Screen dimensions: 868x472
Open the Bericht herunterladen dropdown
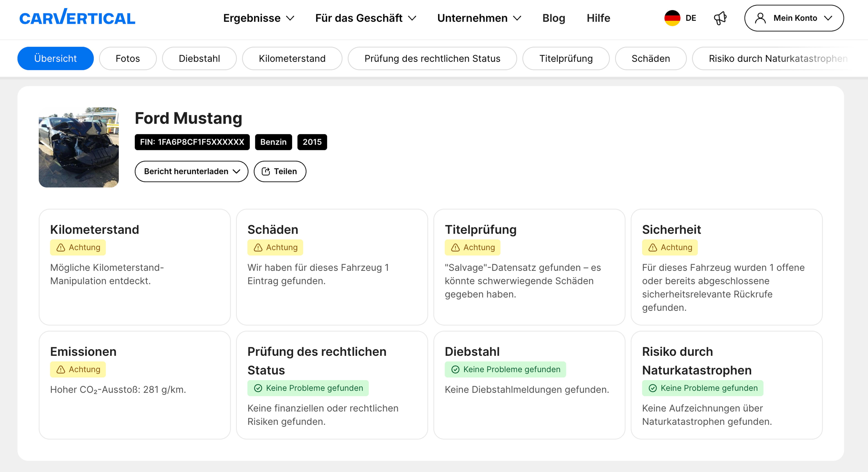191,172
